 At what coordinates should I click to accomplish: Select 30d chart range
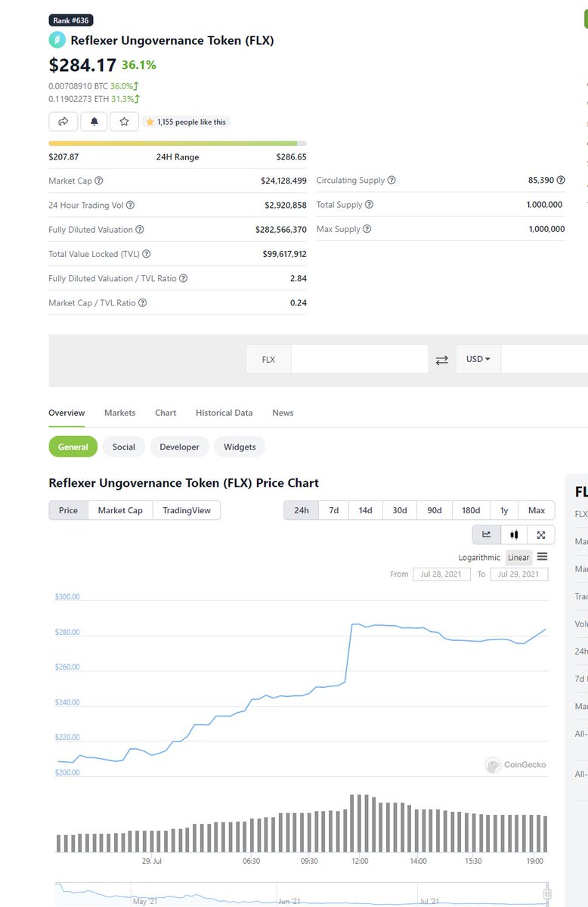click(x=400, y=510)
